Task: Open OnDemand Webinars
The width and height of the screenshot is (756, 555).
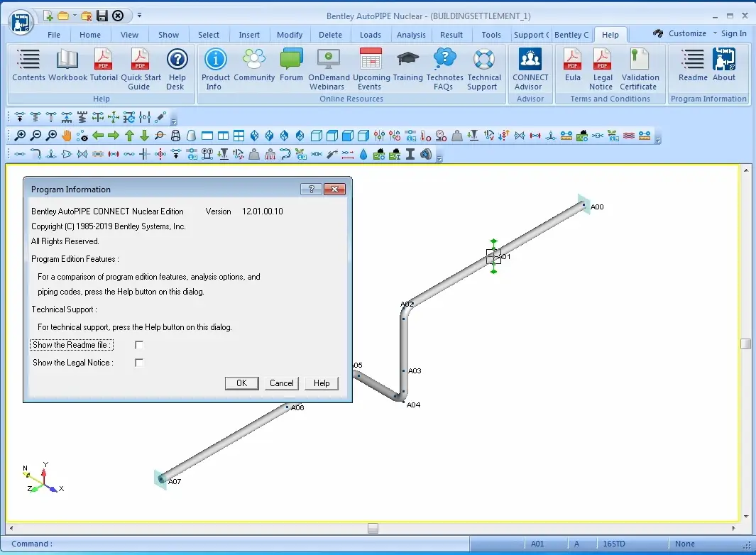Action: (x=329, y=70)
